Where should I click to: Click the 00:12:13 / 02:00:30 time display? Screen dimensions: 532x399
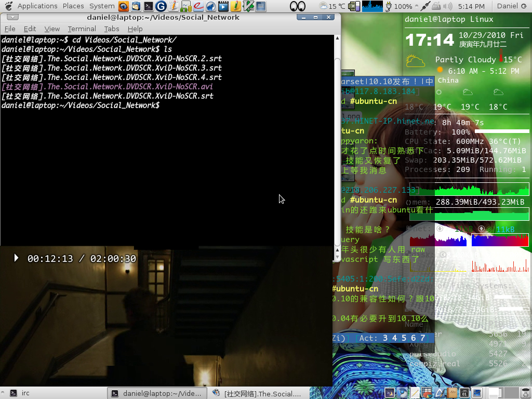(82, 259)
